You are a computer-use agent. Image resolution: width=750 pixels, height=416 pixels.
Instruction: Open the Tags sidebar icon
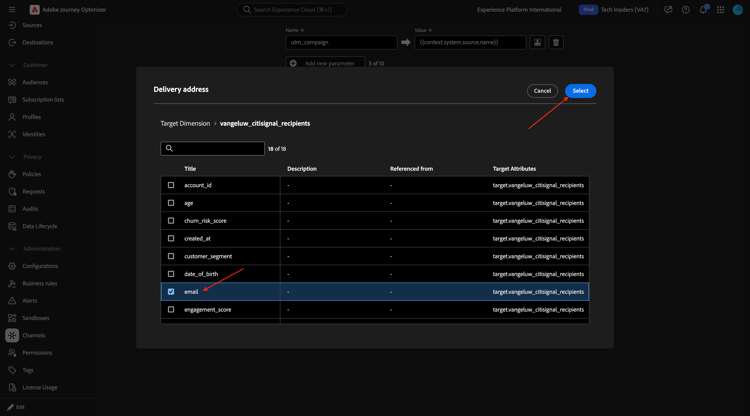(12, 370)
